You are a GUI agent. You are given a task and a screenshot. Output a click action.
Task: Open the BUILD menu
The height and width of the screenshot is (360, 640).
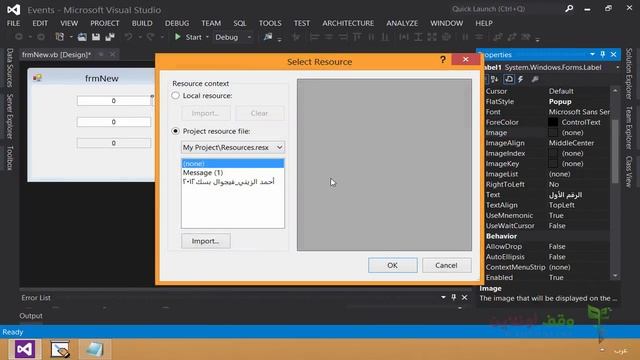142,23
